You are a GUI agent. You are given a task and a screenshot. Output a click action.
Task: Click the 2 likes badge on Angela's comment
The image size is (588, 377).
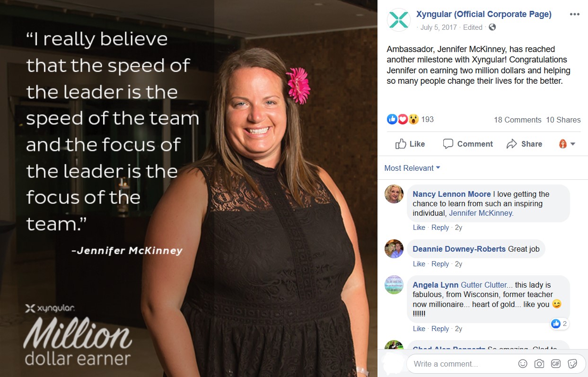coord(560,324)
